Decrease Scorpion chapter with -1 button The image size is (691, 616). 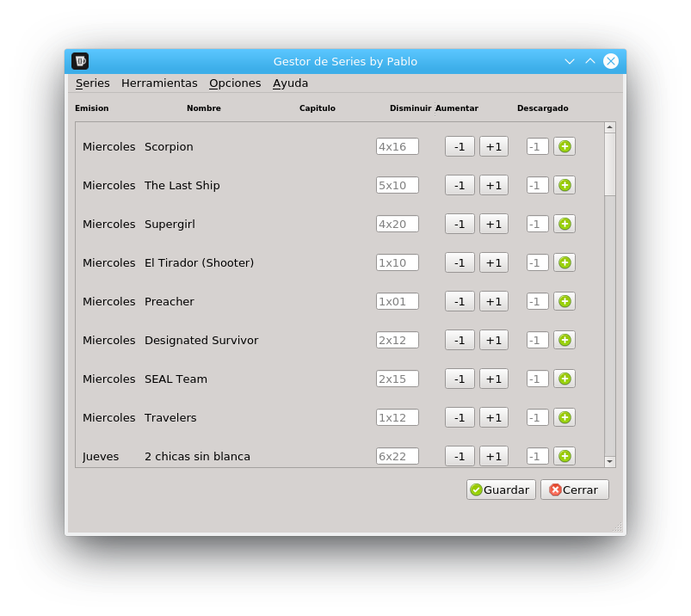point(460,147)
